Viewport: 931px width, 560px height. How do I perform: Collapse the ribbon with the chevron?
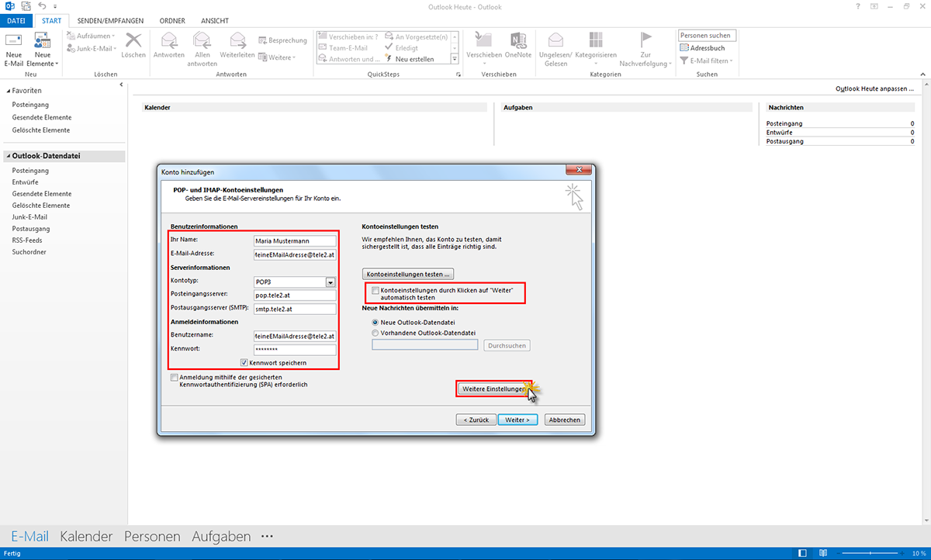pos(922,74)
